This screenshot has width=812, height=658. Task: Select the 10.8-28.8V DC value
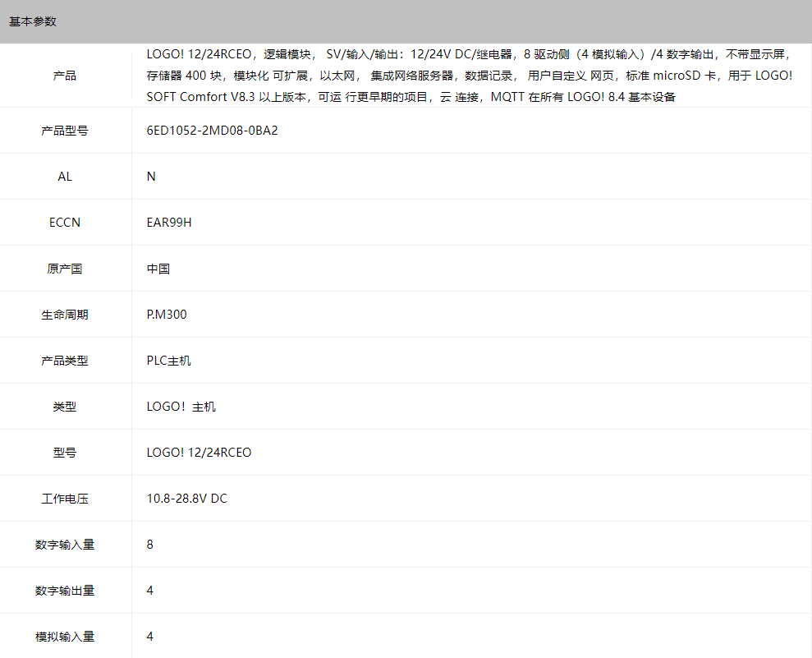[187, 499]
